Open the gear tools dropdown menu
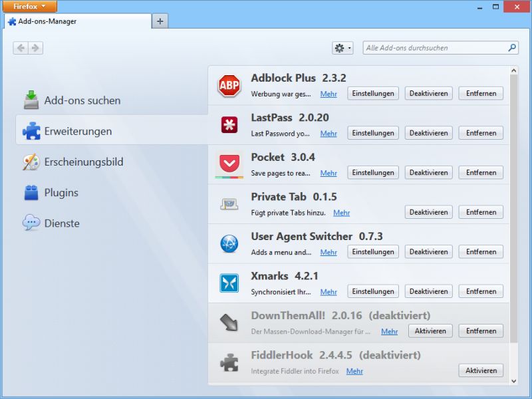 [x=342, y=48]
